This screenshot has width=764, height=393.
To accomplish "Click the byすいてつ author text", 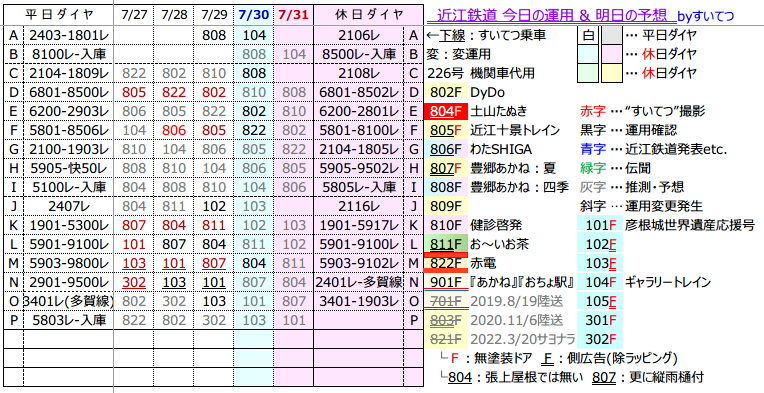I will (706, 17).
